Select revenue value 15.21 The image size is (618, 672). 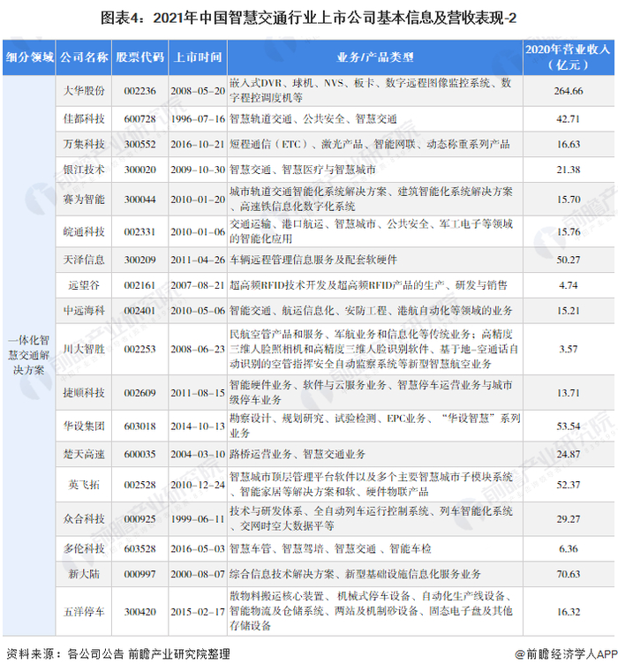coord(569,311)
